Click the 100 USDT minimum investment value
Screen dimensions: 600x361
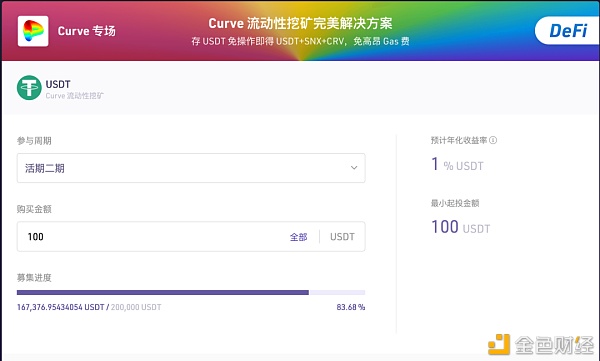461,227
